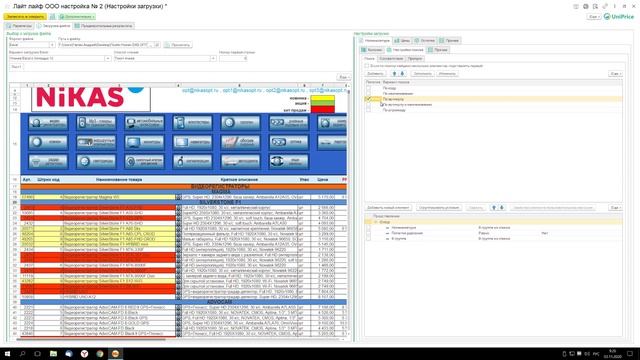This screenshot has width=640, height=360.
Task: Switch to the 'Загрузка файла' tab
Action: [x=53, y=26]
